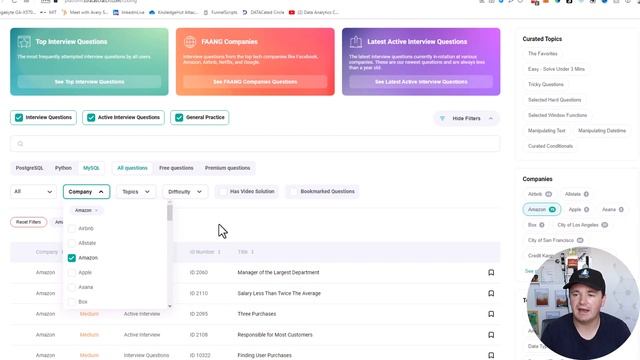Select the All questions tab

click(132, 168)
